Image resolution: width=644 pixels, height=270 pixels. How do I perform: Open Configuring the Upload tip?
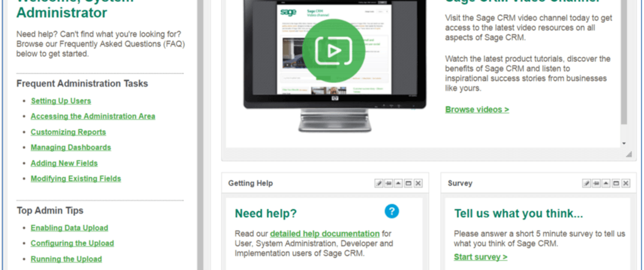tap(73, 243)
